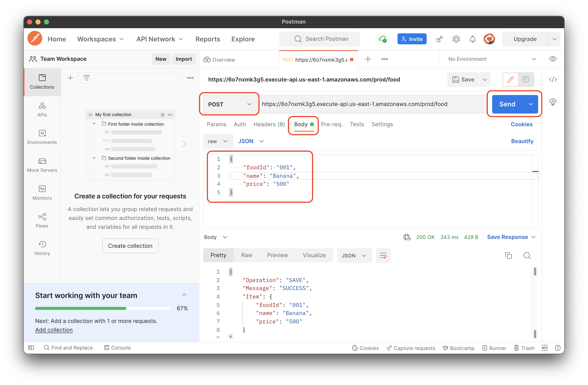Screen dimensions: 588x385
Task: Open the notifications bell
Action: coord(473,39)
